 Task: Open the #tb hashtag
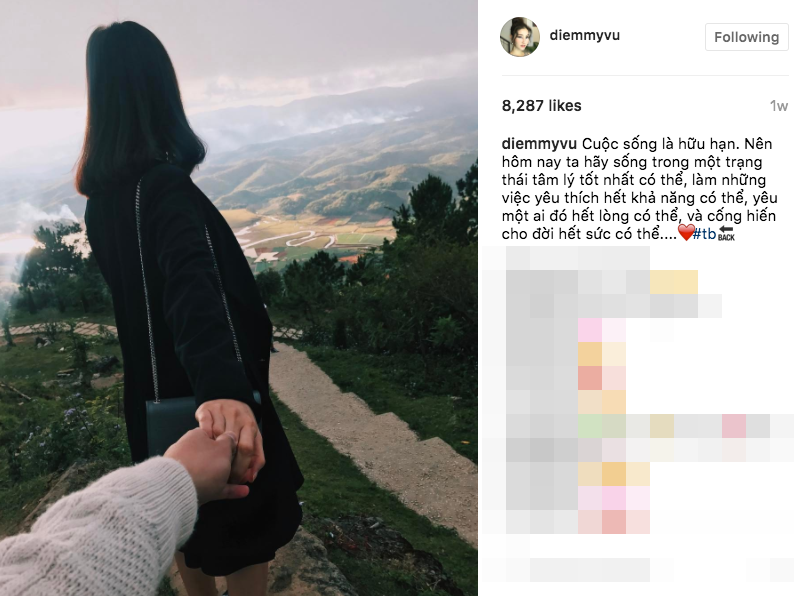[x=705, y=234]
